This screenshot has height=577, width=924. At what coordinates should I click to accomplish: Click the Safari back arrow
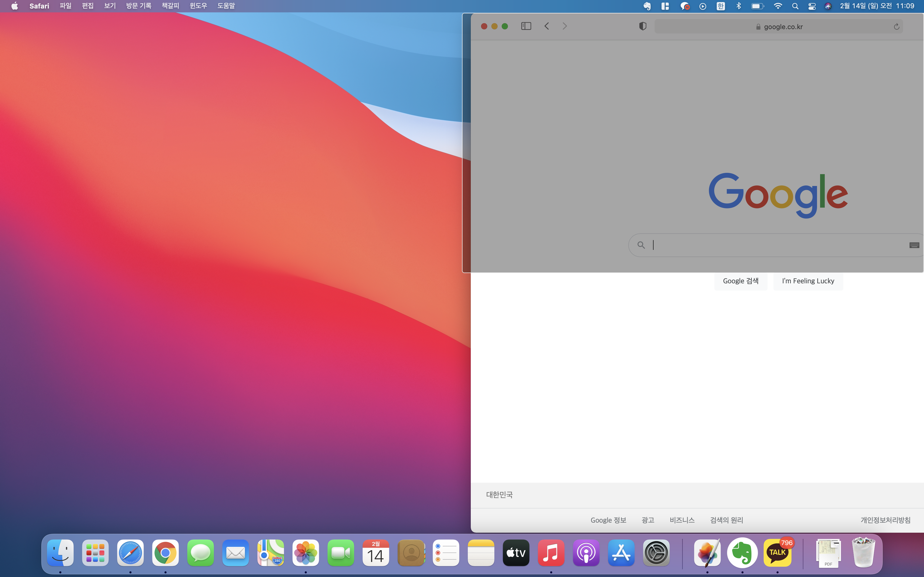click(546, 26)
